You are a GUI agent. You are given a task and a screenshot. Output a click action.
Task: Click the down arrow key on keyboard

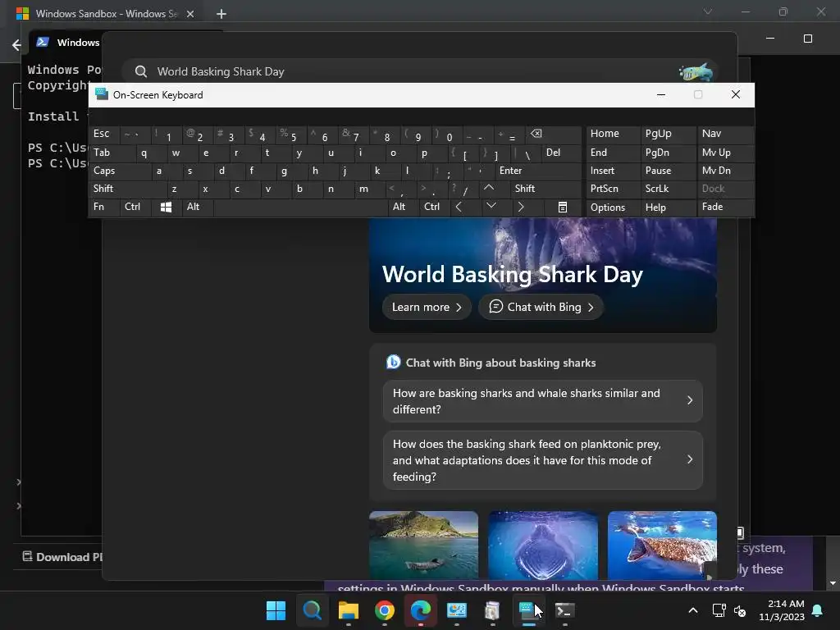point(491,206)
